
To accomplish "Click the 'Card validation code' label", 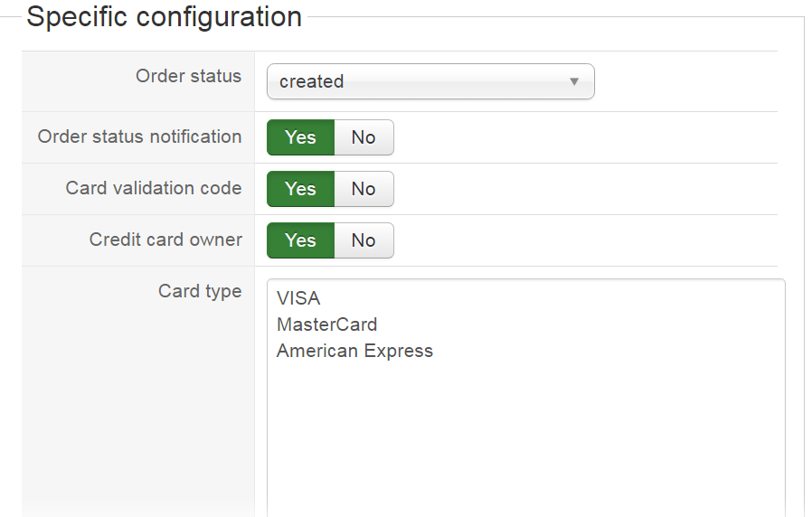I will click(153, 188).
